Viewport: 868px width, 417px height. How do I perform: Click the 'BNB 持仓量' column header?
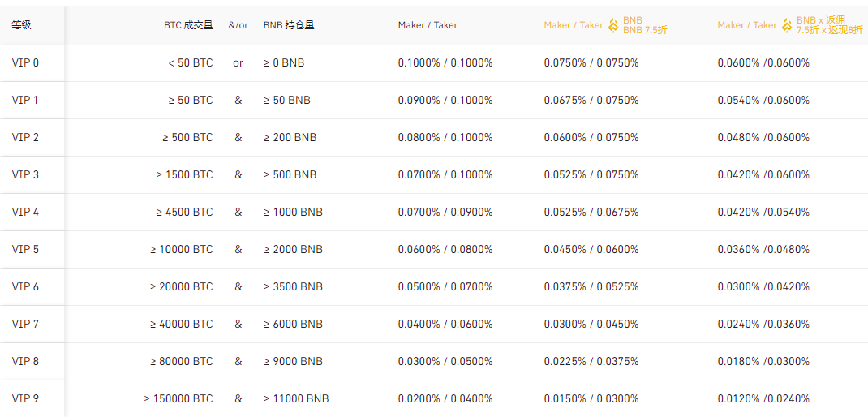(x=289, y=25)
